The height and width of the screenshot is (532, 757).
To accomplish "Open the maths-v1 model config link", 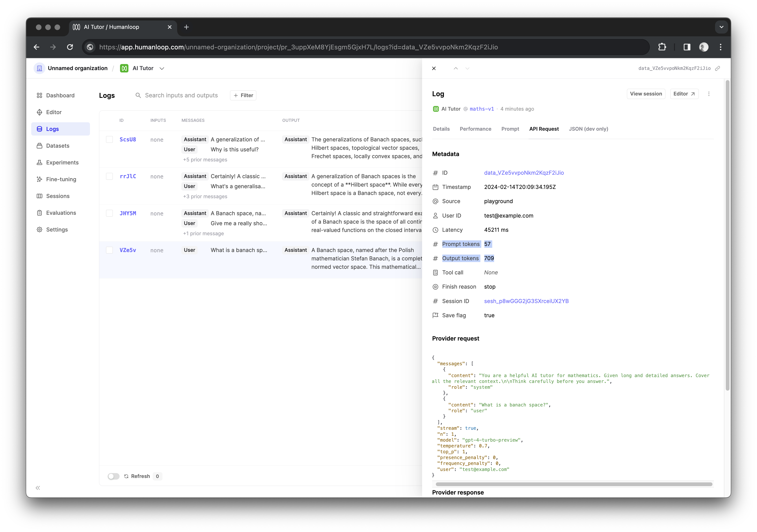I will (482, 109).
